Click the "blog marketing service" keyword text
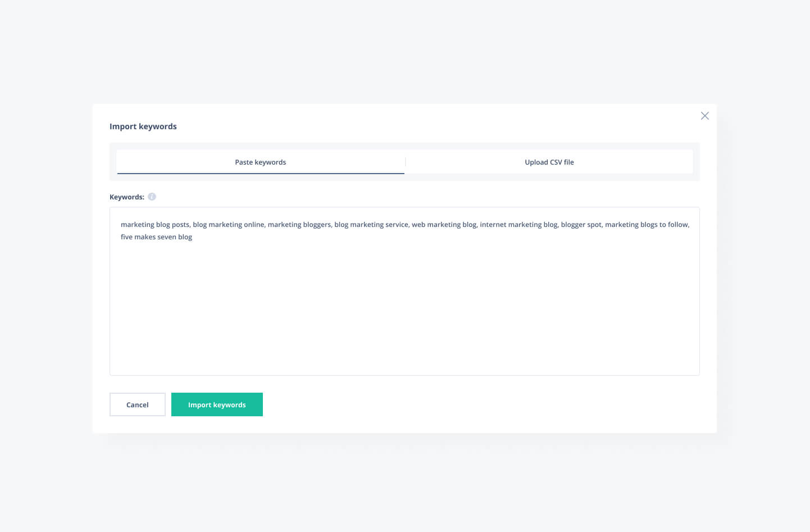The width and height of the screenshot is (810, 532). [x=371, y=225]
